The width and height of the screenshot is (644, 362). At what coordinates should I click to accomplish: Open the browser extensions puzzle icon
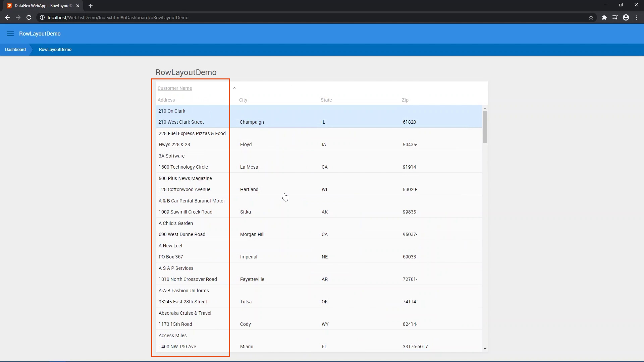(x=604, y=17)
